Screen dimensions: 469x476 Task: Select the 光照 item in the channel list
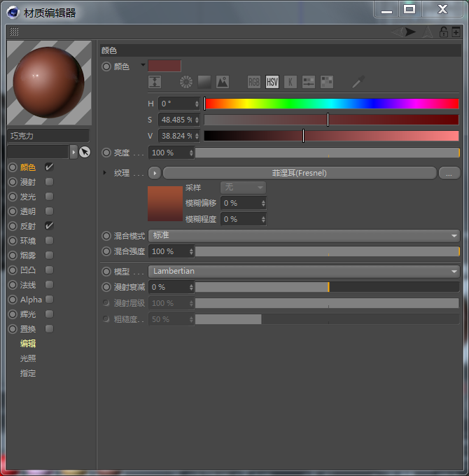pyautogui.click(x=28, y=358)
